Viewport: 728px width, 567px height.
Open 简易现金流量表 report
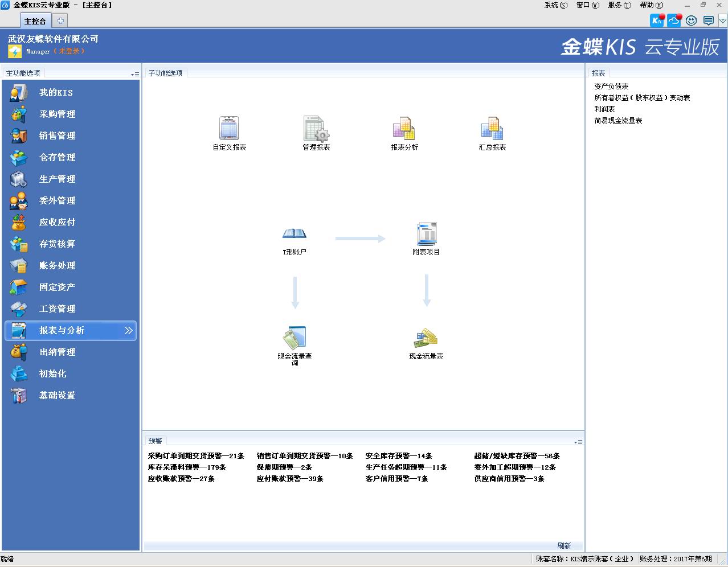[x=618, y=121]
